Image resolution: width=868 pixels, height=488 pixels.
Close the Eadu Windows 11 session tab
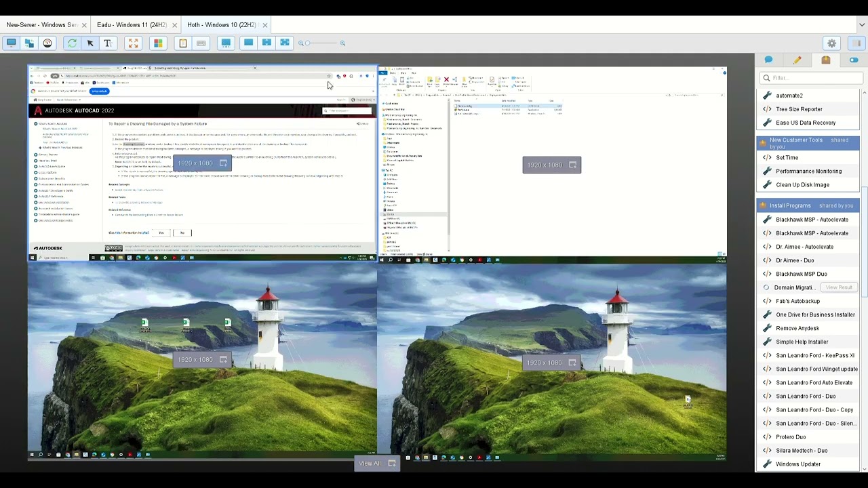pos(174,25)
